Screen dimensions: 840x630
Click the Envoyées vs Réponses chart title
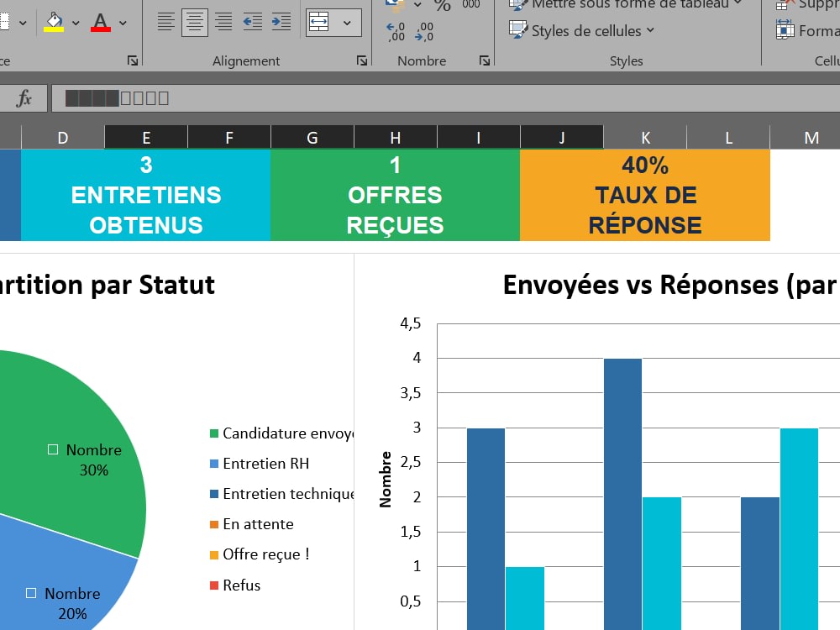pos(671,285)
